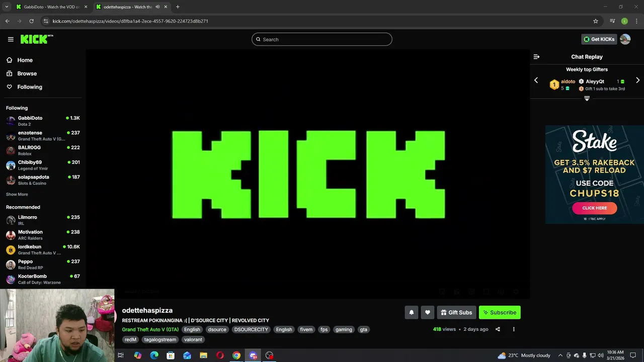Click lordkebun's yellow avatar icon
The image size is (644, 362).
[x=11, y=250]
